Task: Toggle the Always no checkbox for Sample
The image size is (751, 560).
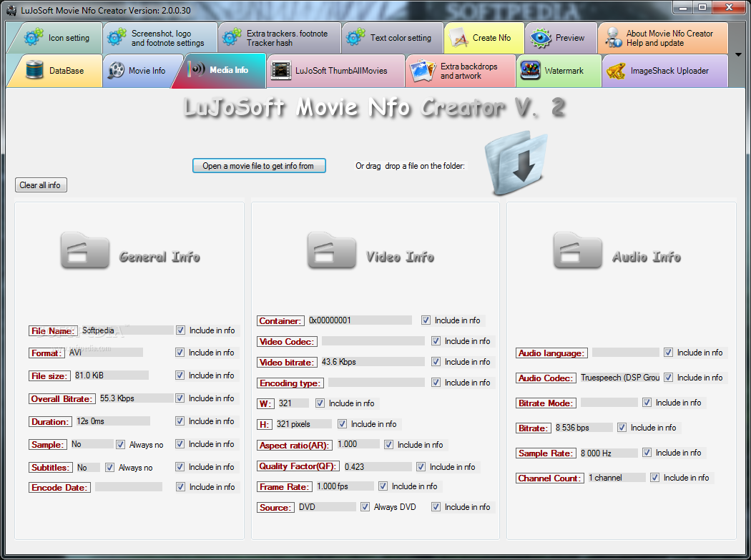Action: (121, 445)
